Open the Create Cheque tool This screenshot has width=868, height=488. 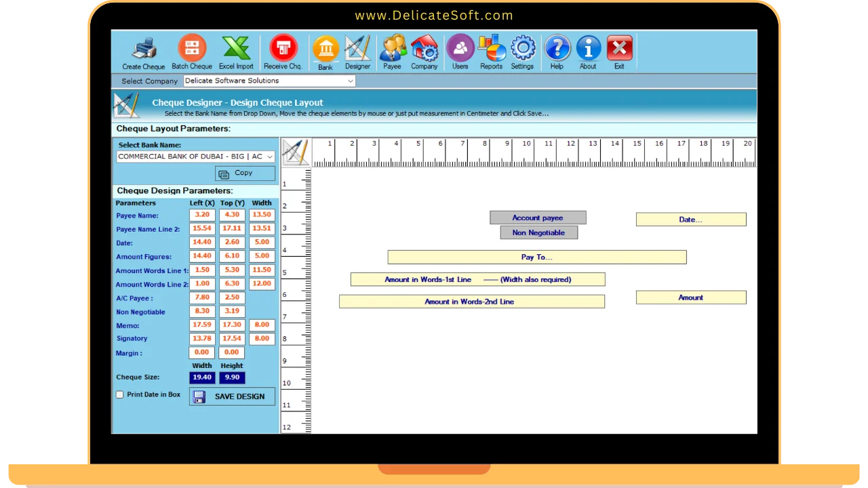point(144,53)
